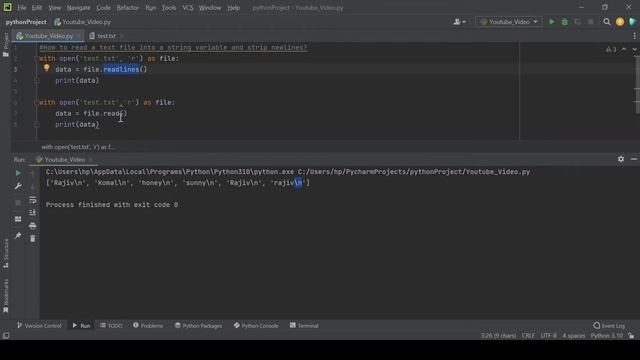
Task: Open the Code menu
Action: tap(103, 8)
